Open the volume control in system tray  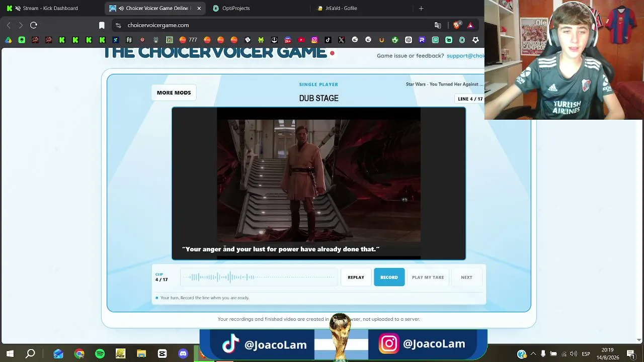pyautogui.click(x=574, y=354)
